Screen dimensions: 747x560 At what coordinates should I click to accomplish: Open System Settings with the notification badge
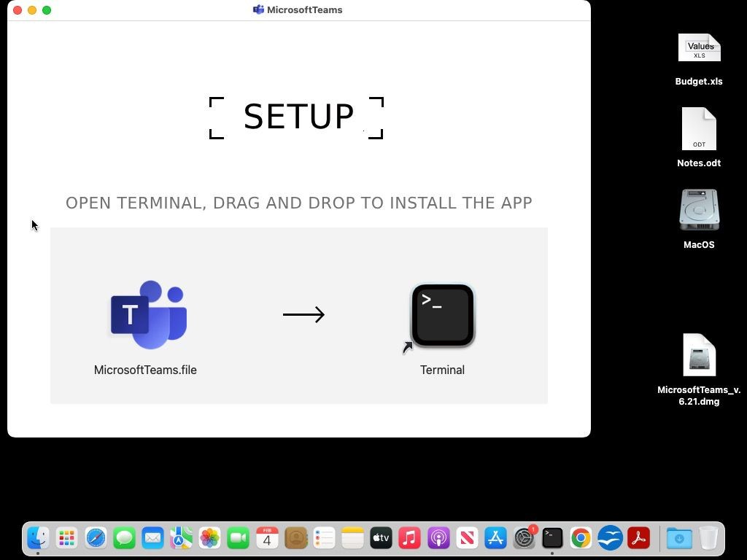click(x=524, y=538)
